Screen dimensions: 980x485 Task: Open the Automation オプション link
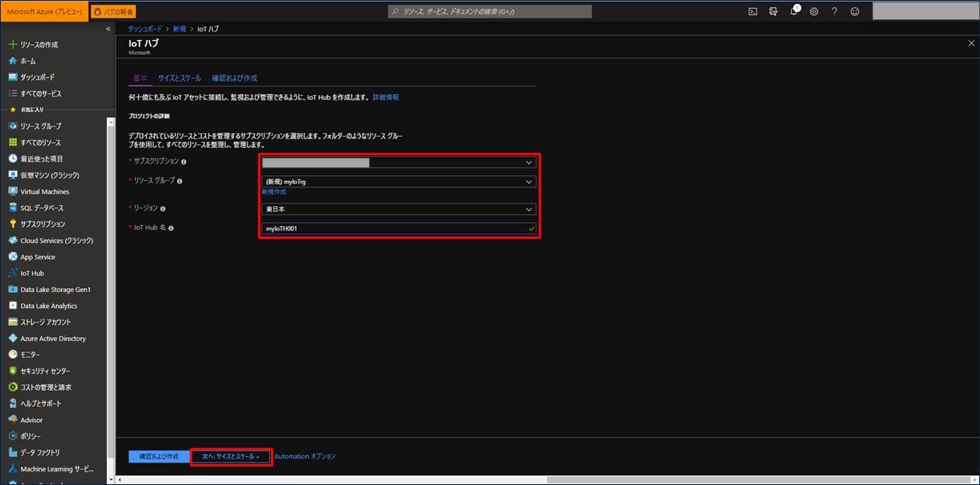305,456
